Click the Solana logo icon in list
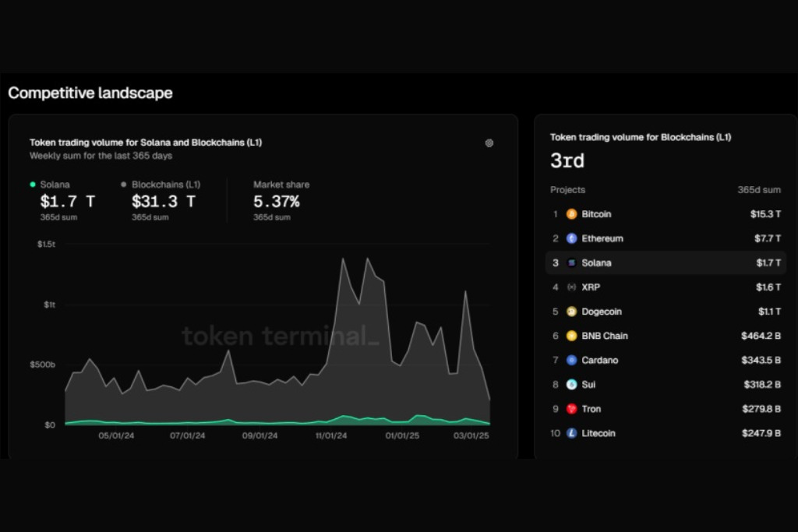 571,263
